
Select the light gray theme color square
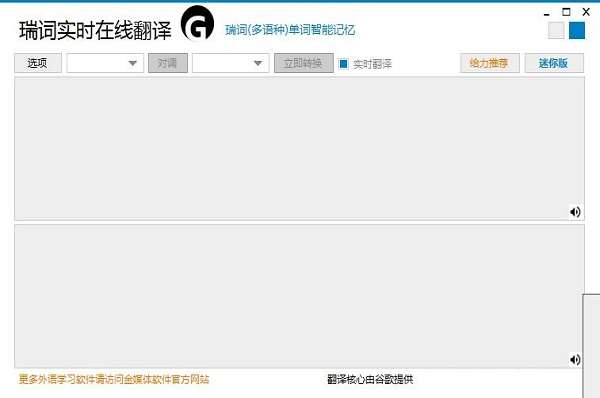tap(556, 31)
